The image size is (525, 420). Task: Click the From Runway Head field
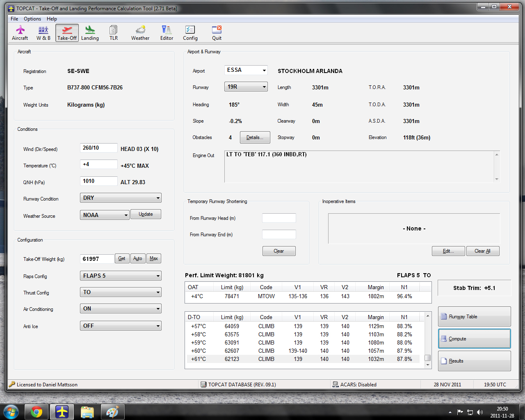tap(279, 218)
